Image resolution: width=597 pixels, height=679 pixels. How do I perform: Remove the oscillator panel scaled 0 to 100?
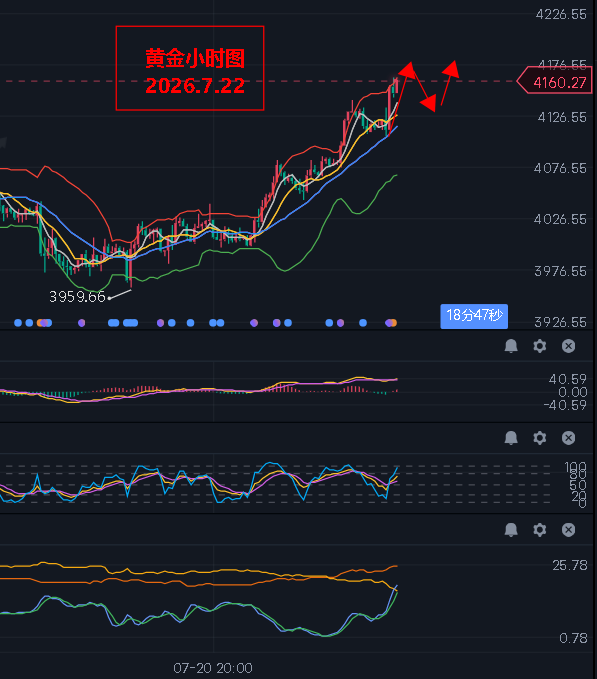pyautogui.click(x=568, y=438)
